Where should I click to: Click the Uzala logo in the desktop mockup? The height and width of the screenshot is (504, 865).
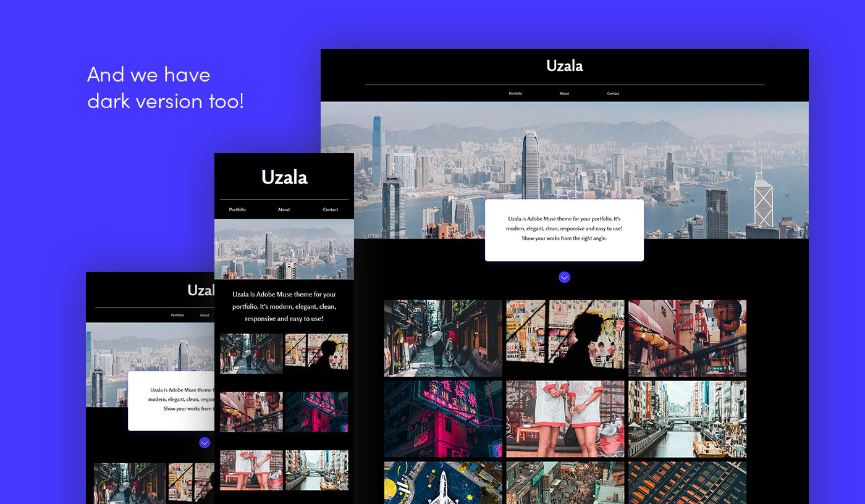click(565, 65)
